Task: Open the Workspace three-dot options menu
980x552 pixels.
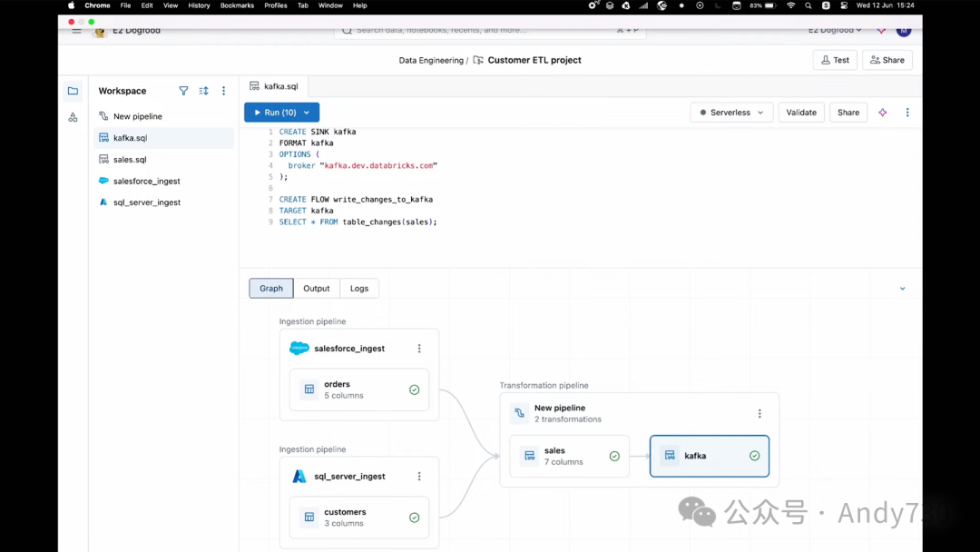Action: (224, 91)
